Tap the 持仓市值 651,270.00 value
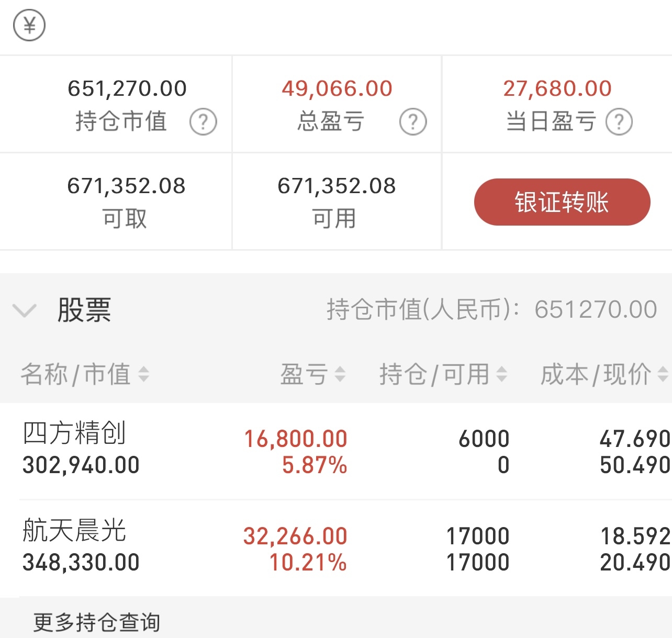Viewport: 672px width, 638px height. click(x=127, y=88)
